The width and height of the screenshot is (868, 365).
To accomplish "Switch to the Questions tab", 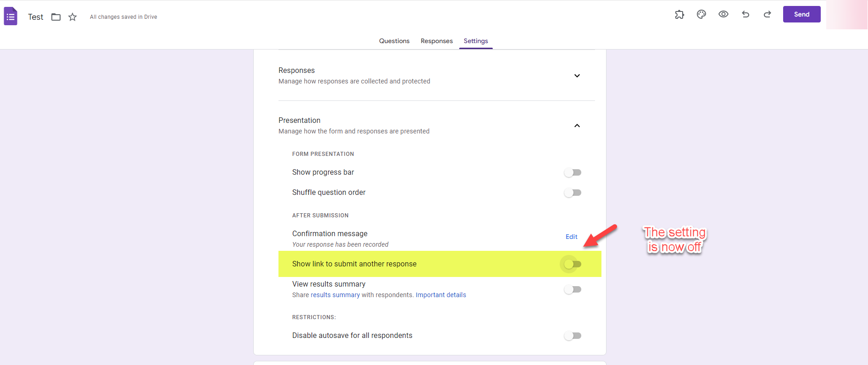I will [394, 41].
